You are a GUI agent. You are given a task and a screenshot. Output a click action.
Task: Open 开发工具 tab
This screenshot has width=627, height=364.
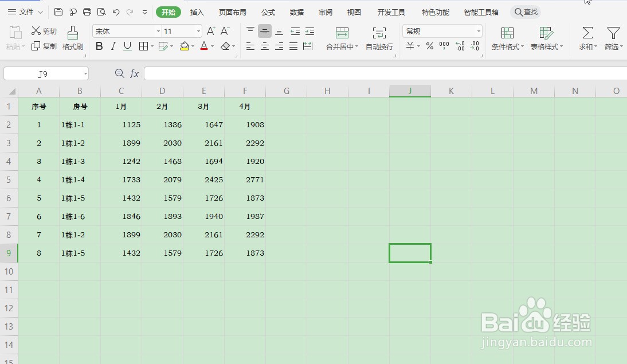click(391, 13)
